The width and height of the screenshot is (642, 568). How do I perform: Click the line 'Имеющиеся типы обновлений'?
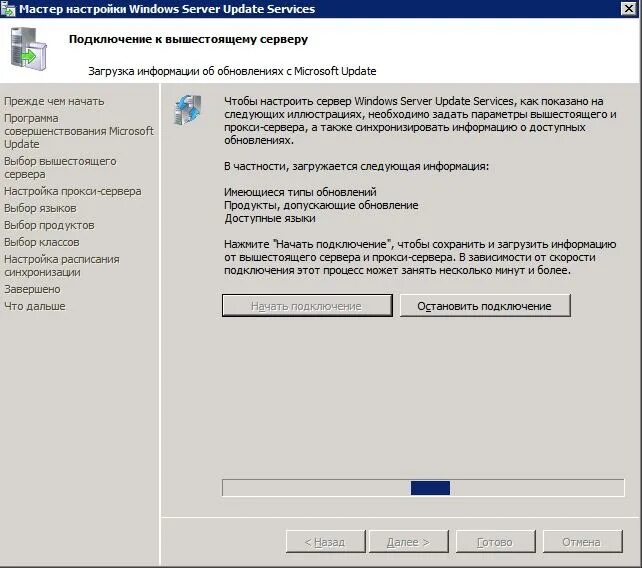tap(300, 192)
